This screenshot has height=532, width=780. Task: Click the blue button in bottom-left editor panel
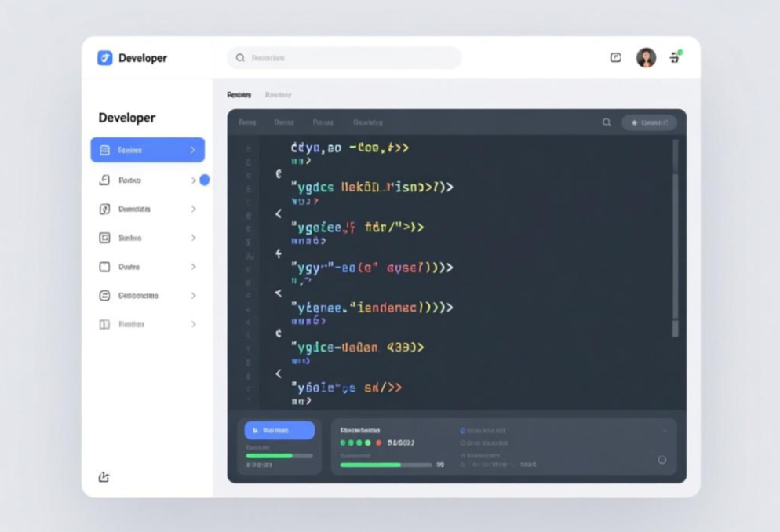279,430
